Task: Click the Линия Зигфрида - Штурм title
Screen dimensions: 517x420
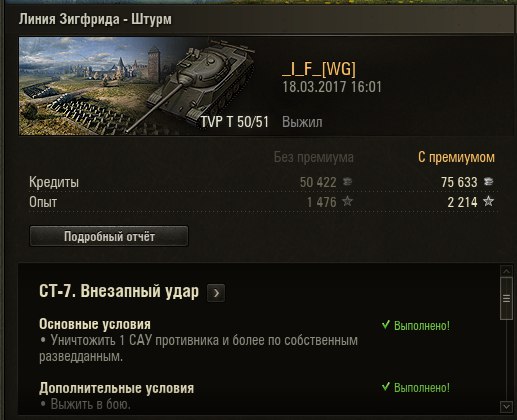Action: click(95, 19)
